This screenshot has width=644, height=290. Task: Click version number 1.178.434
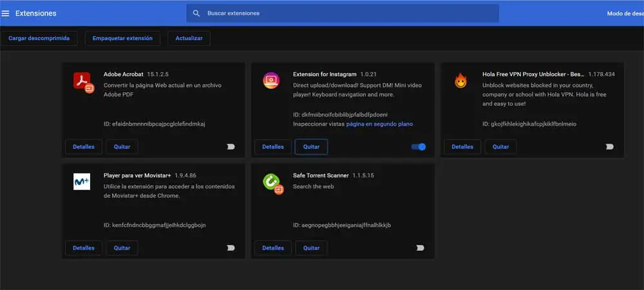click(601, 74)
